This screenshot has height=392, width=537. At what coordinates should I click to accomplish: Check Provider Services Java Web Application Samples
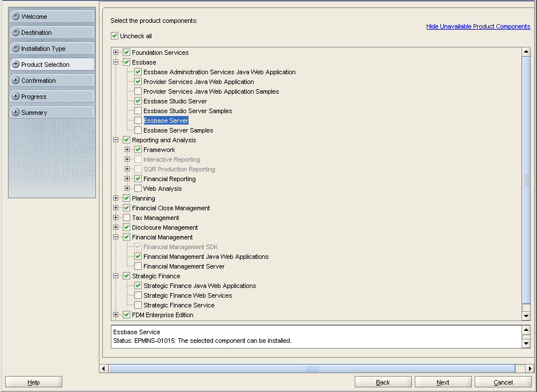coord(138,91)
